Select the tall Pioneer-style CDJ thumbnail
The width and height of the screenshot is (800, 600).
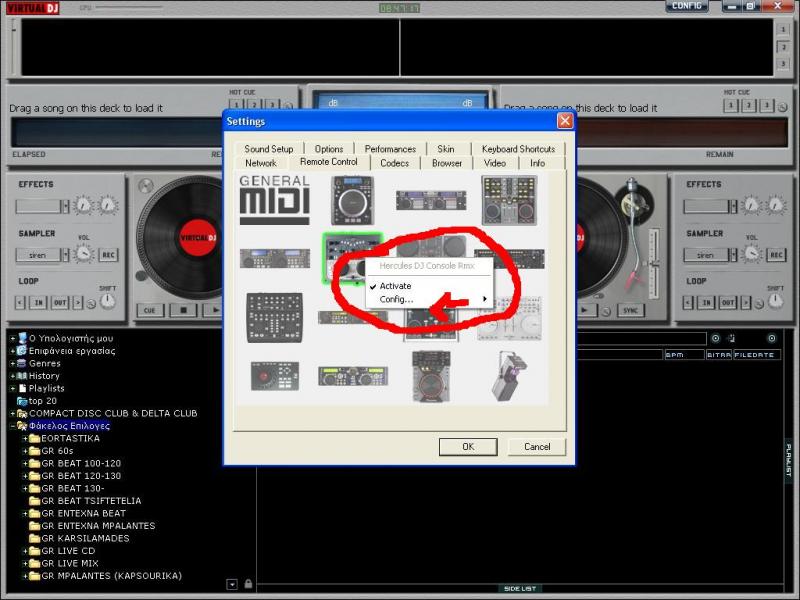click(x=431, y=377)
